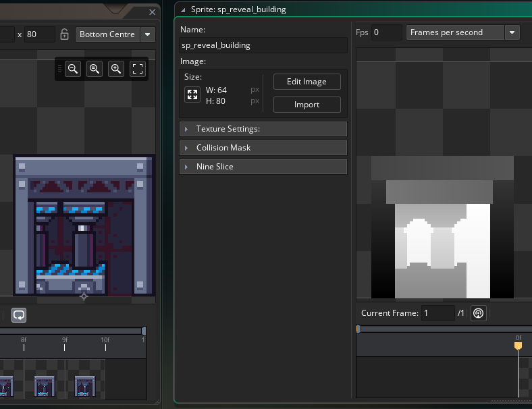Click the orange 0f playhead marker

coord(518,346)
